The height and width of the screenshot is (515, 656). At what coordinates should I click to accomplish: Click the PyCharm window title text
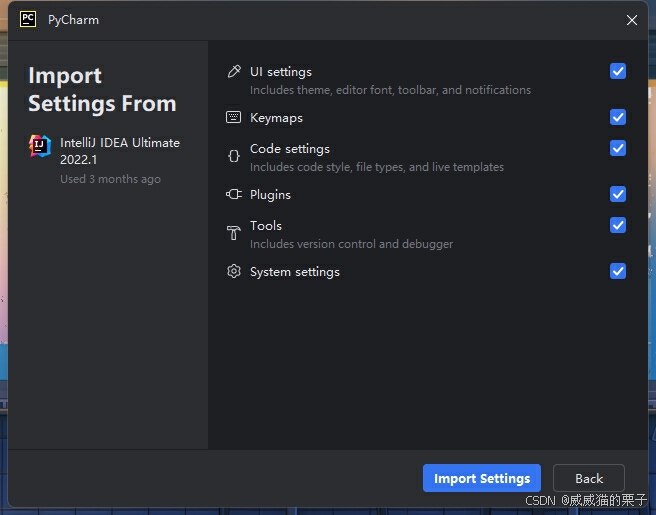pos(73,20)
